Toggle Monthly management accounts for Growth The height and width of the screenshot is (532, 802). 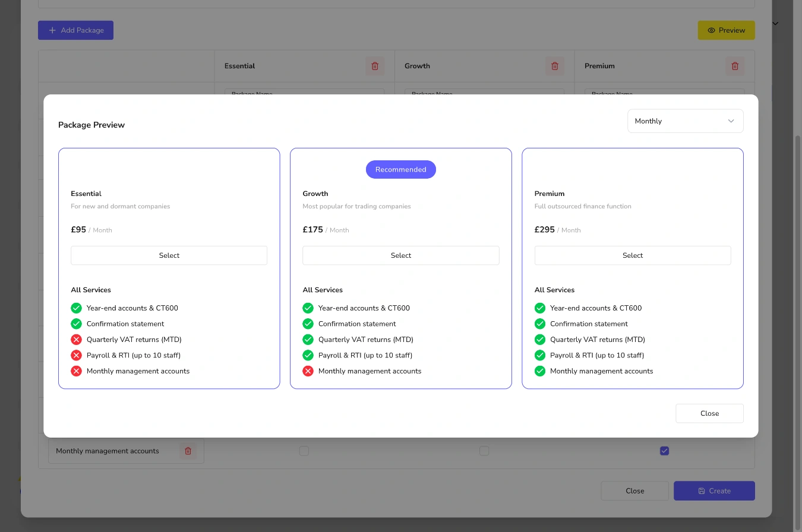[x=484, y=451]
